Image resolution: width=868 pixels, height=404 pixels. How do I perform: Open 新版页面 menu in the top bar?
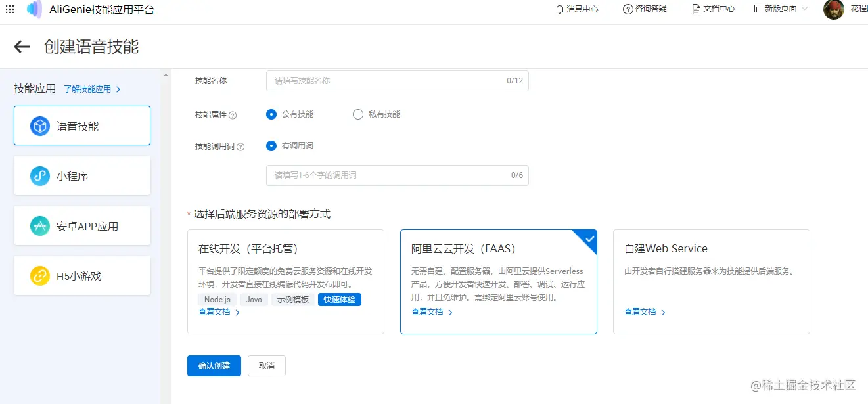point(781,9)
